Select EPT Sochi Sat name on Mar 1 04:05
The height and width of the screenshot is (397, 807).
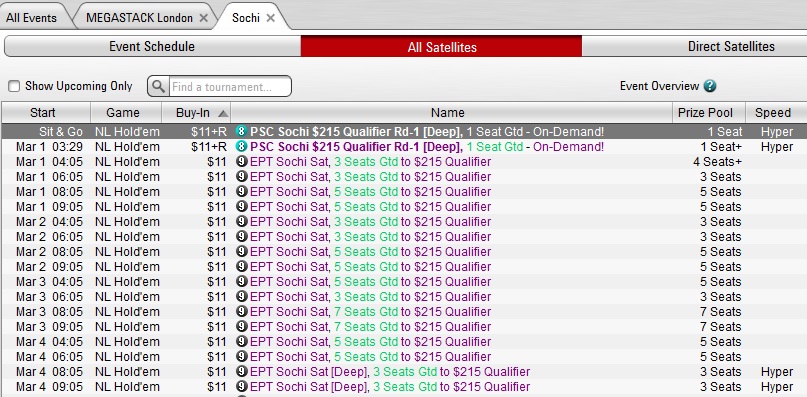pyautogui.click(x=371, y=162)
